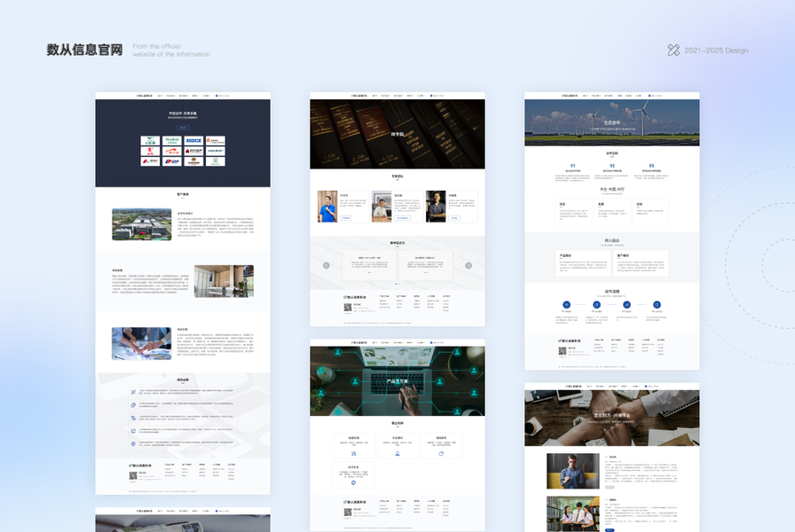Click the previous arrow of the carousel
This screenshot has width=795, height=532.
point(326,265)
